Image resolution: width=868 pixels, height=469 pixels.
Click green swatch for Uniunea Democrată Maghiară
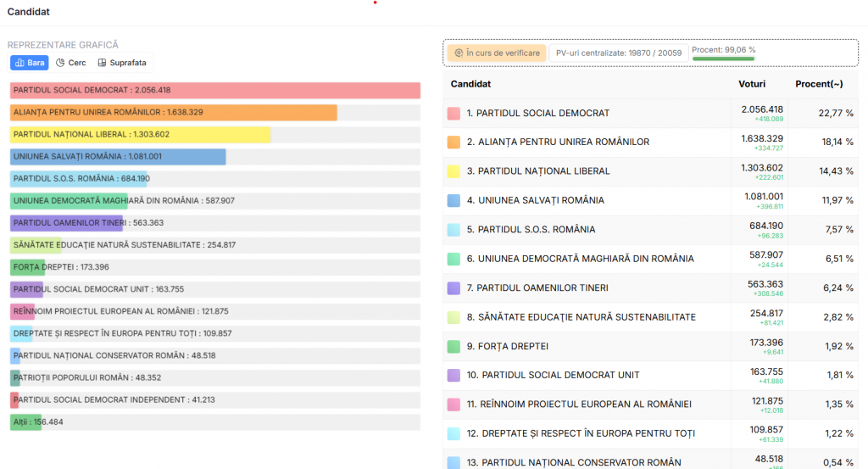(453, 259)
